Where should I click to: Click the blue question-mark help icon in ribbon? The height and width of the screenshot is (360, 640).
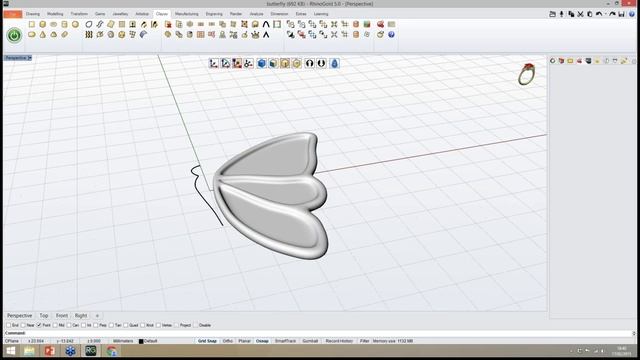(391, 35)
